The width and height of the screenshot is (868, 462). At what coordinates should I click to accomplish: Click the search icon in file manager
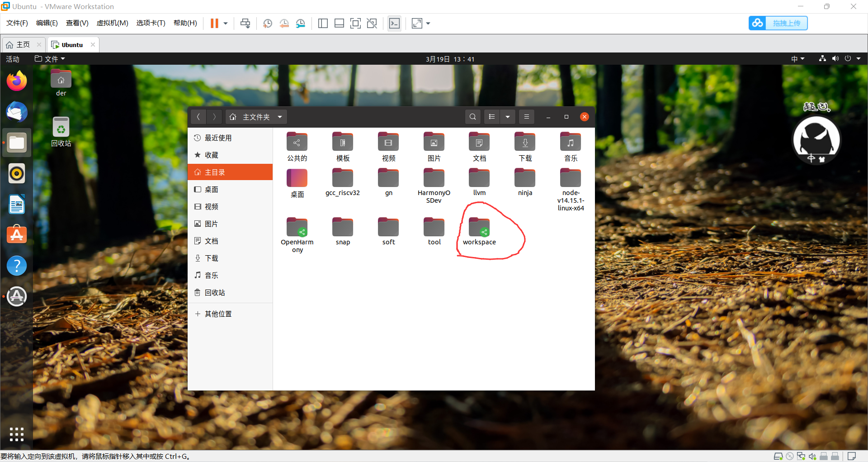point(473,117)
